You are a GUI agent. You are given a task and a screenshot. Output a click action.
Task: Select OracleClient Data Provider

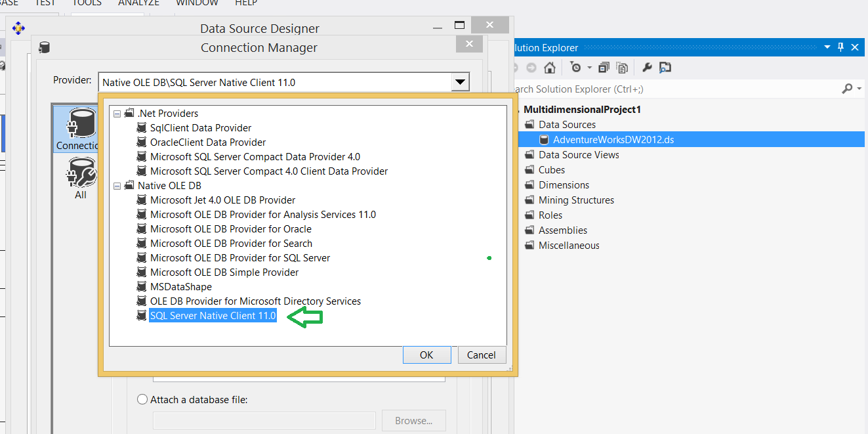point(208,142)
